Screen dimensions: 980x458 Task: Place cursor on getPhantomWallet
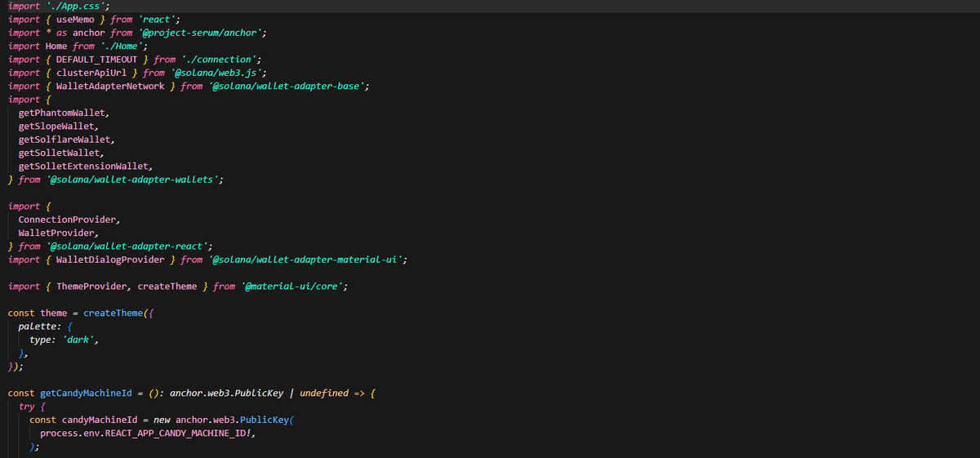coord(62,113)
